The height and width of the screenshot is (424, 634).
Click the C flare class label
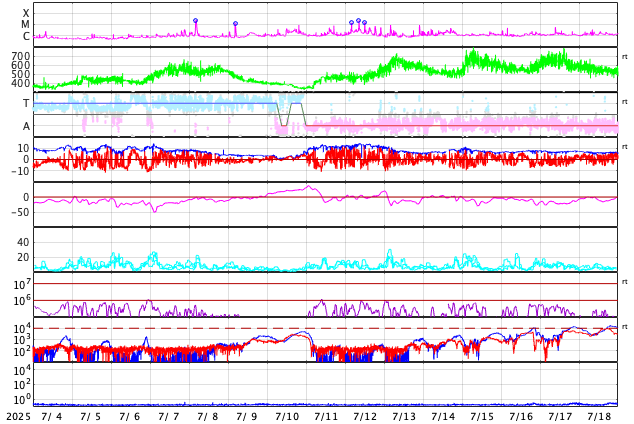[26, 36]
